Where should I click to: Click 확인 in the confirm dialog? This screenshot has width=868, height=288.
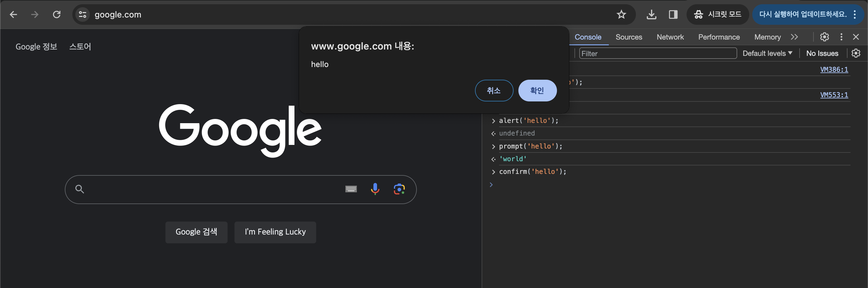point(537,91)
